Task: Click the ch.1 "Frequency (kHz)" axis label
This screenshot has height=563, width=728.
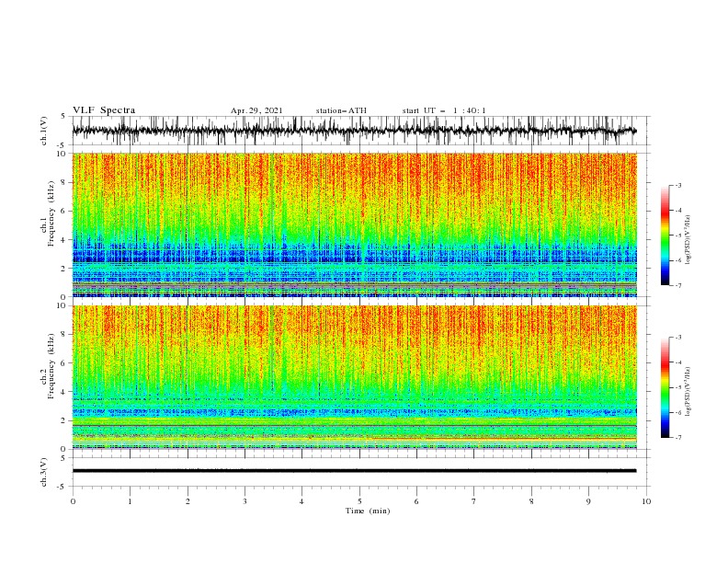Action: pyautogui.click(x=51, y=212)
